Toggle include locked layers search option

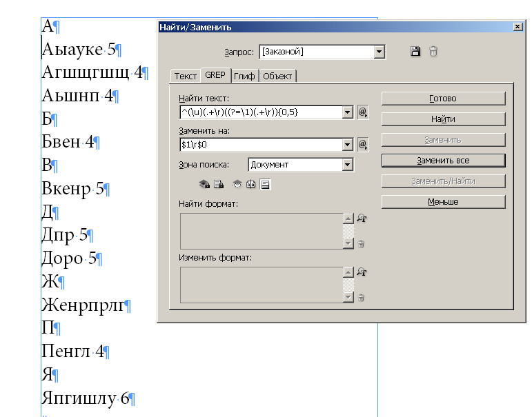click(x=204, y=184)
